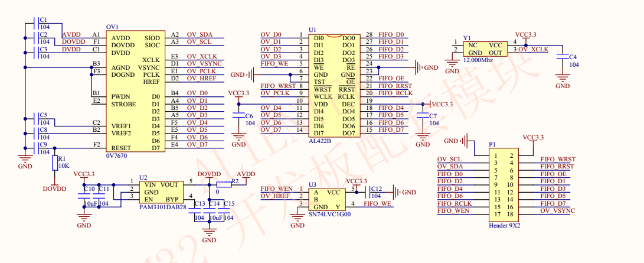Click the Header 9X2 label

coord(505,226)
